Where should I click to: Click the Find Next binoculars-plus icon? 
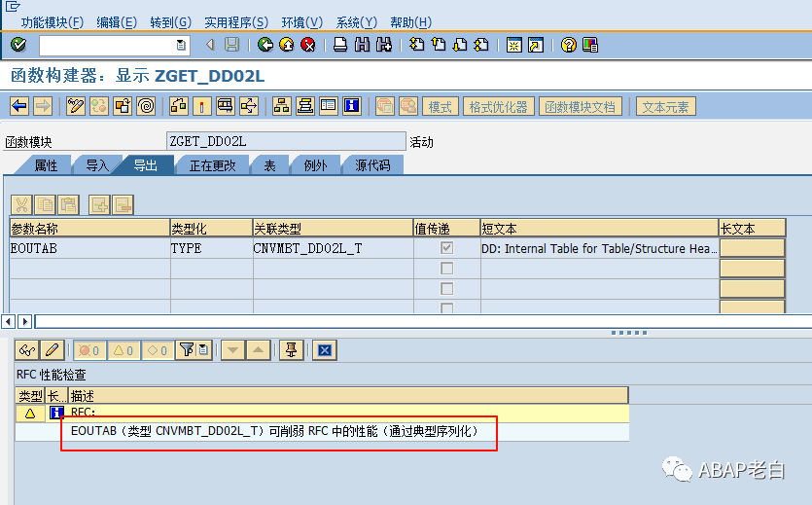384,45
